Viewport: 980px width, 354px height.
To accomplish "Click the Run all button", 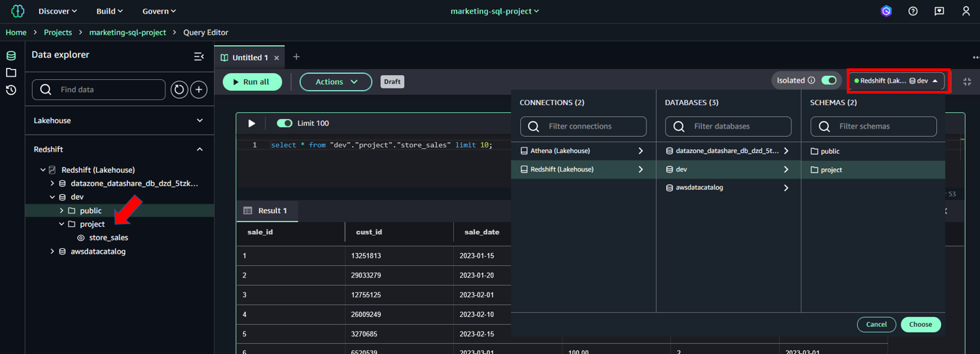I will [x=251, y=82].
